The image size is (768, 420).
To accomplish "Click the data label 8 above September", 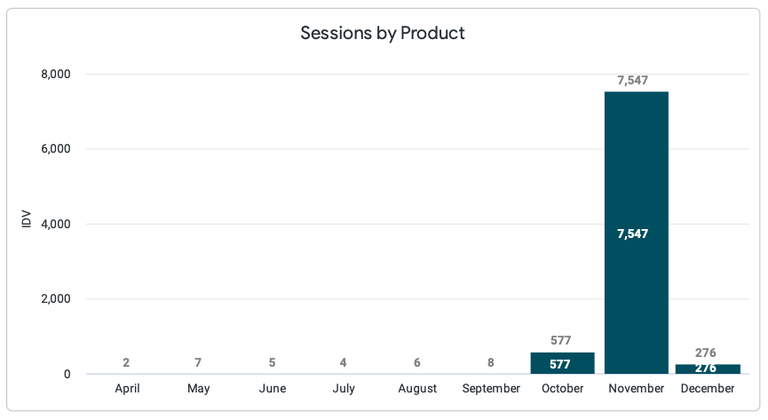I will [490, 363].
